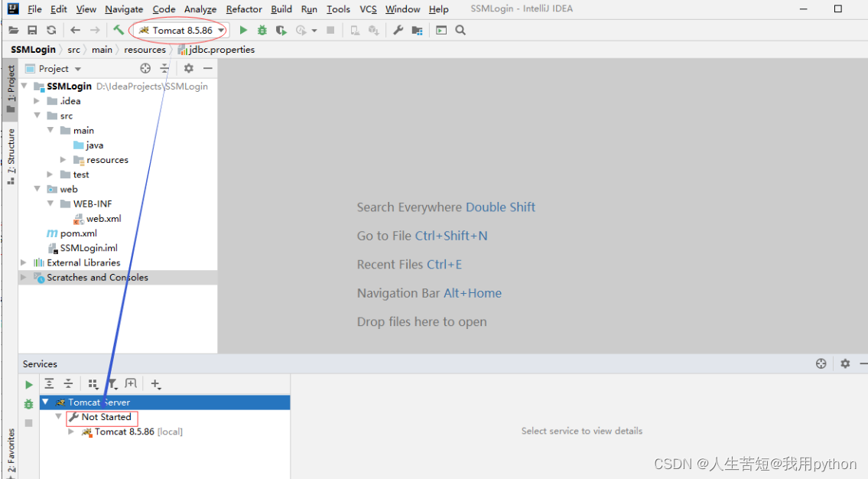
Task: Expand the test folder arrow
Action: click(x=50, y=174)
